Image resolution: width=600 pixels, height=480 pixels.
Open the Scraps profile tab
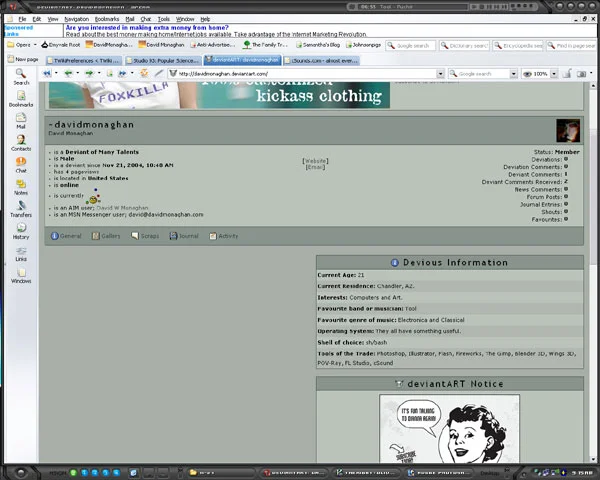click(145, 236)
